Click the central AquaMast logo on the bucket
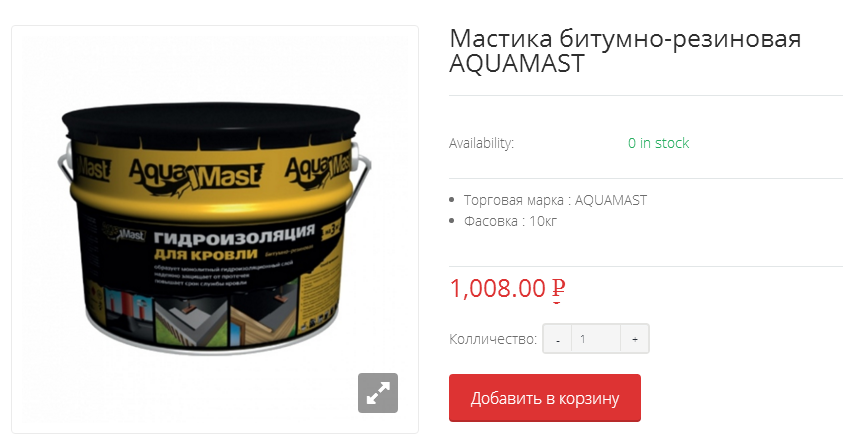The height and width of the screenshot is (439, 843). pos(196,175)
